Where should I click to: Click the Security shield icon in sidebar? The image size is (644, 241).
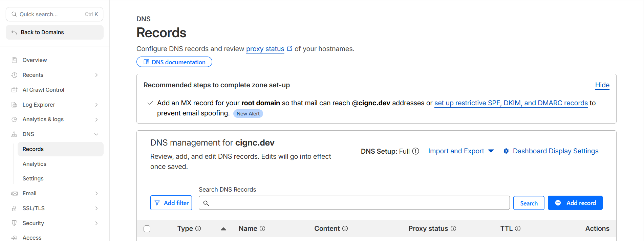coord(14,223)
